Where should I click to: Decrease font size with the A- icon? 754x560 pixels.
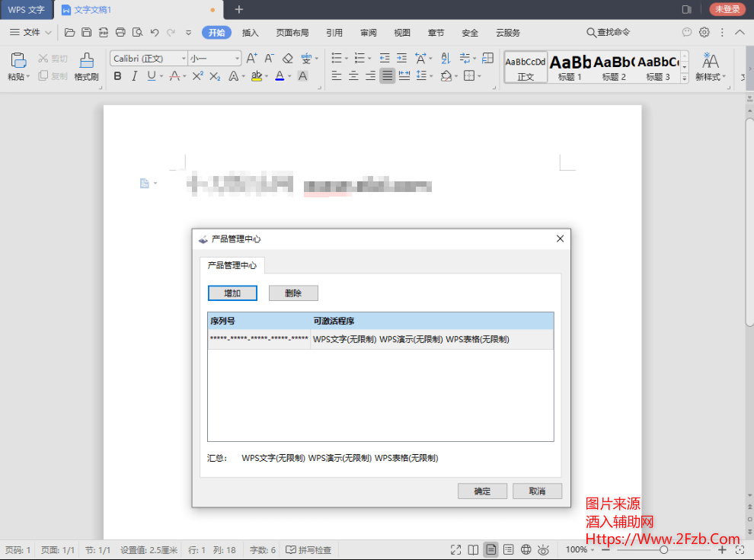pyautogui.click(x=270, y=58)
